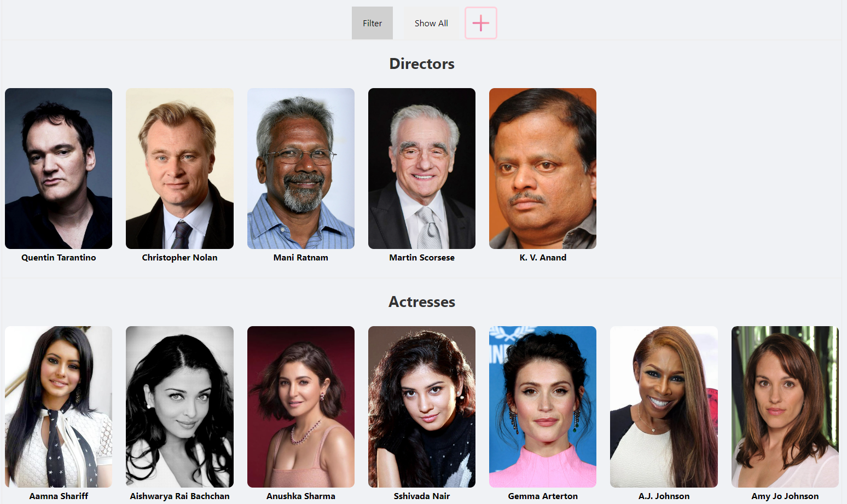The image size is (847, 504).
Task: Open Aamna Shariff's portrait
Action: 59,407
